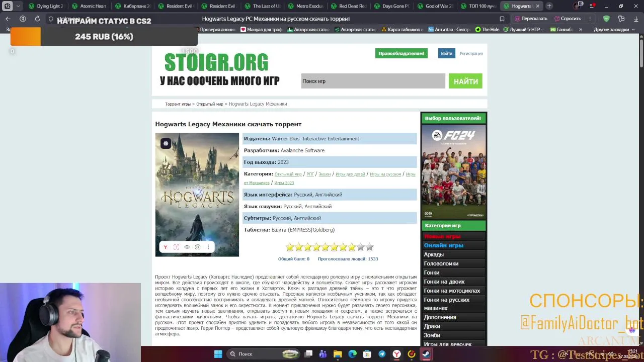This screenshot has width=644, height=362.
Task: Close the Hogwarts Legacy tab
Action: (x=537, y=6)
